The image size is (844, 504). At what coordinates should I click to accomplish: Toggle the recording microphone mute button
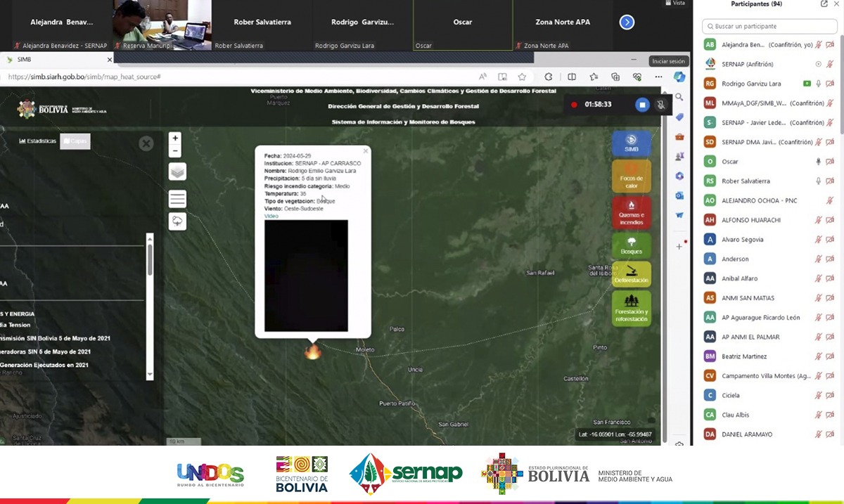pos(661,105)
